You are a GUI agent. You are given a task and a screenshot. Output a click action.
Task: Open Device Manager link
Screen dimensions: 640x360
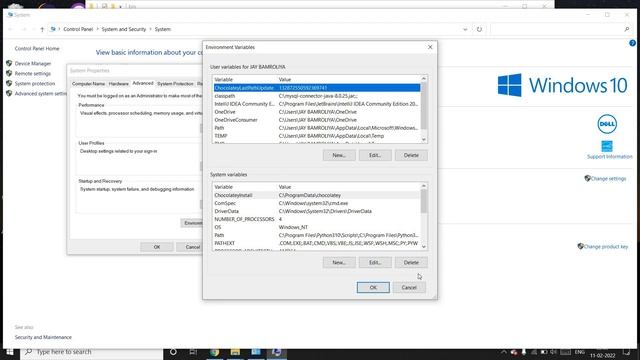coord(33,64)
